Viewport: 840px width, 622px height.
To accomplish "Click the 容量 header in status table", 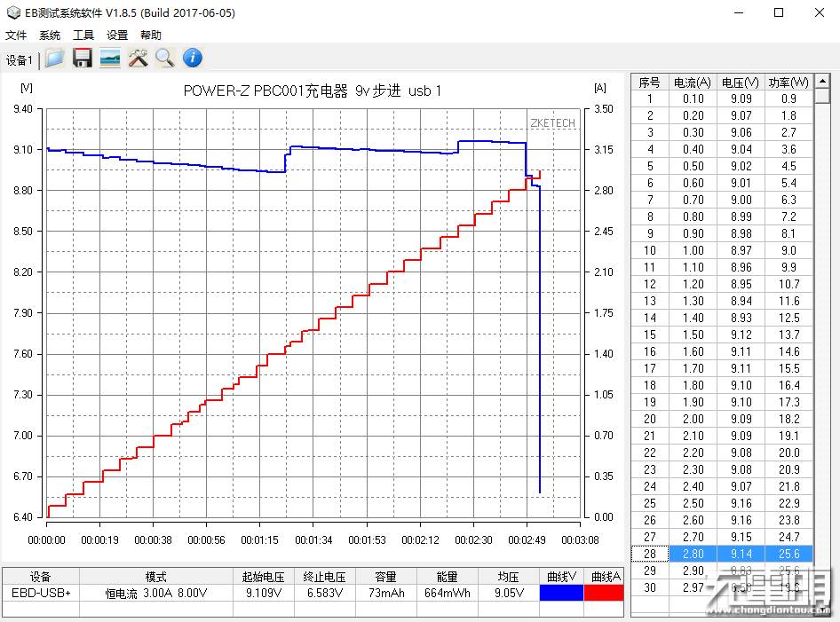I will [x=385, y=577].
